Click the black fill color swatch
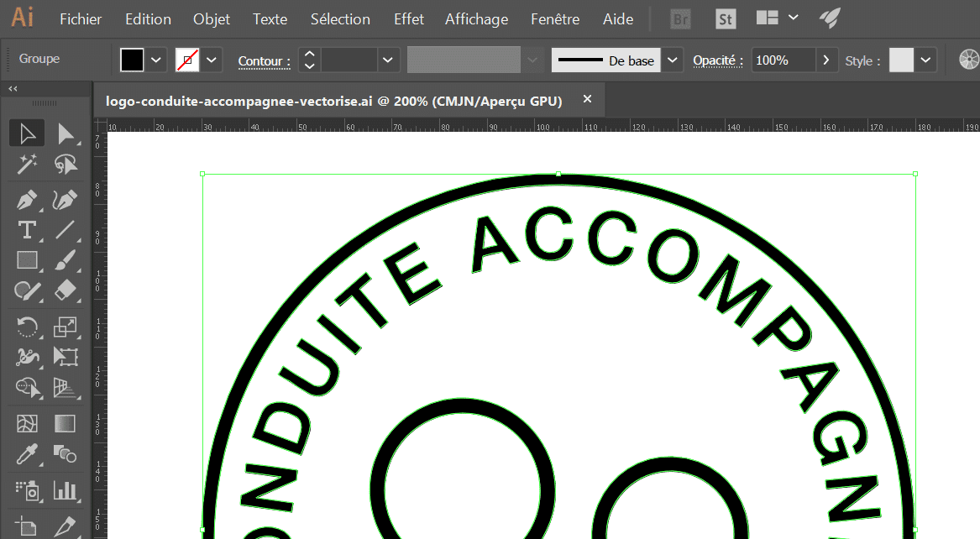The image size is (980, 539). tap(132, 60)
